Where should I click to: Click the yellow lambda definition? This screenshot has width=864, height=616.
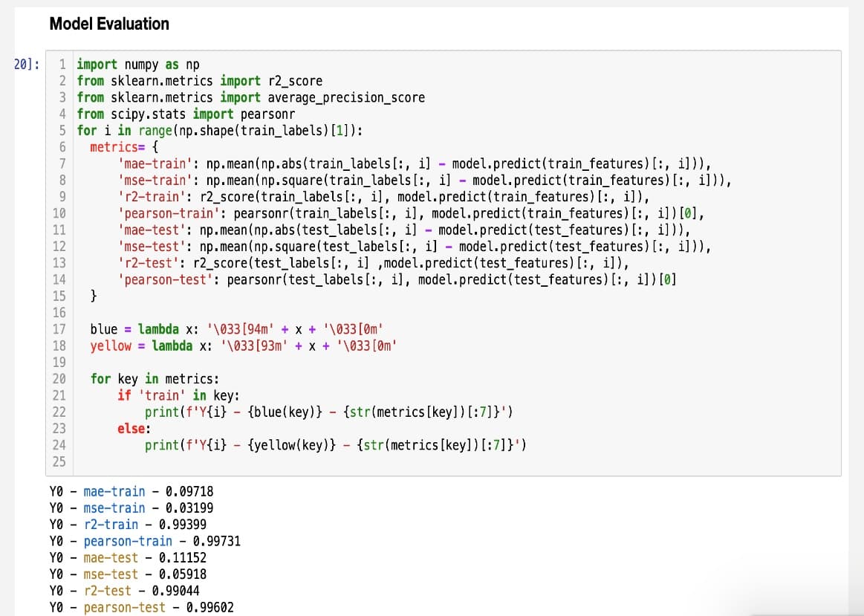click(x=244, y=346)
